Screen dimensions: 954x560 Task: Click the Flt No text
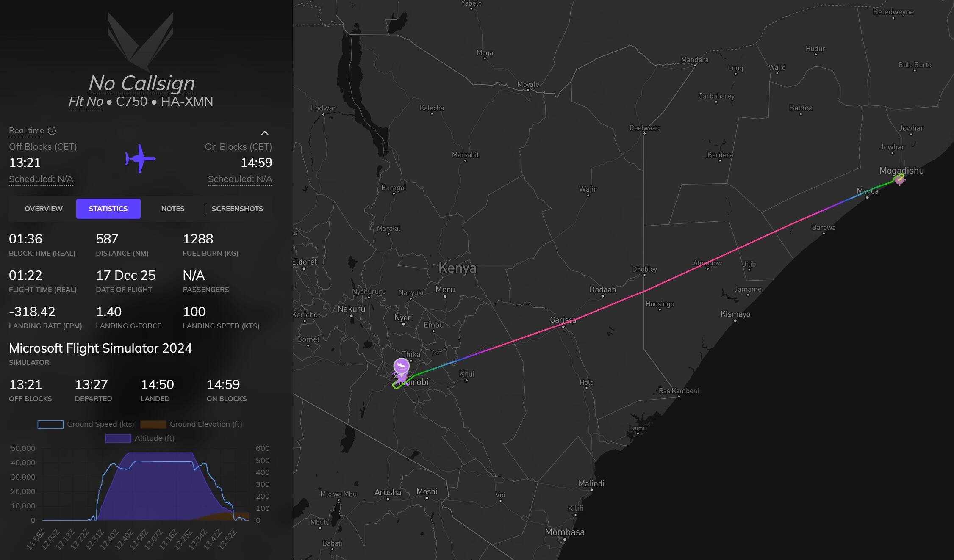[x=86, y=102]
